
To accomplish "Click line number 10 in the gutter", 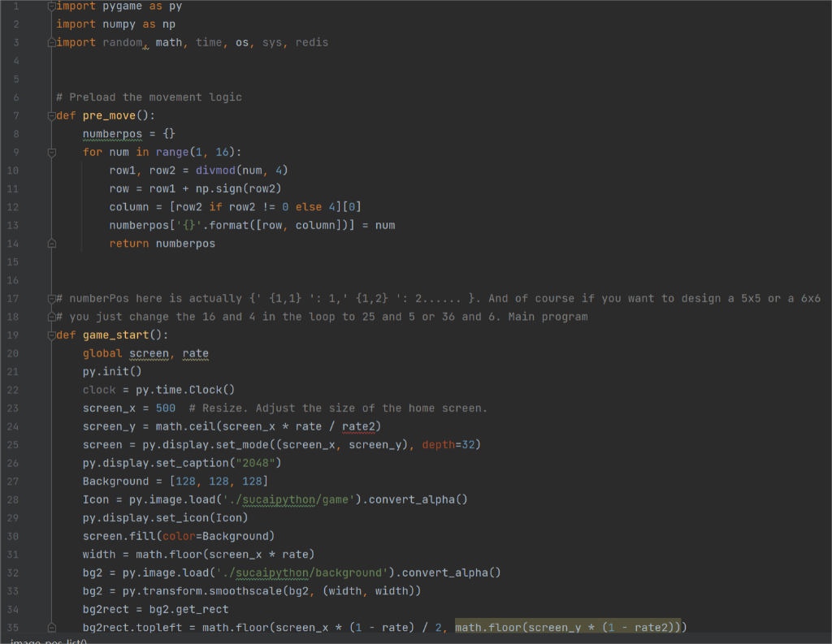I will tap(11, 170).
